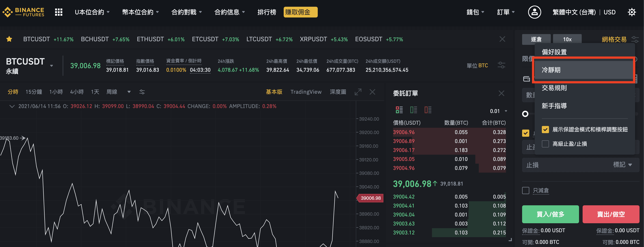644x247 pixels.
Task: Open the 錢包 wallet dropdown
Action: [x=475, y=12]
